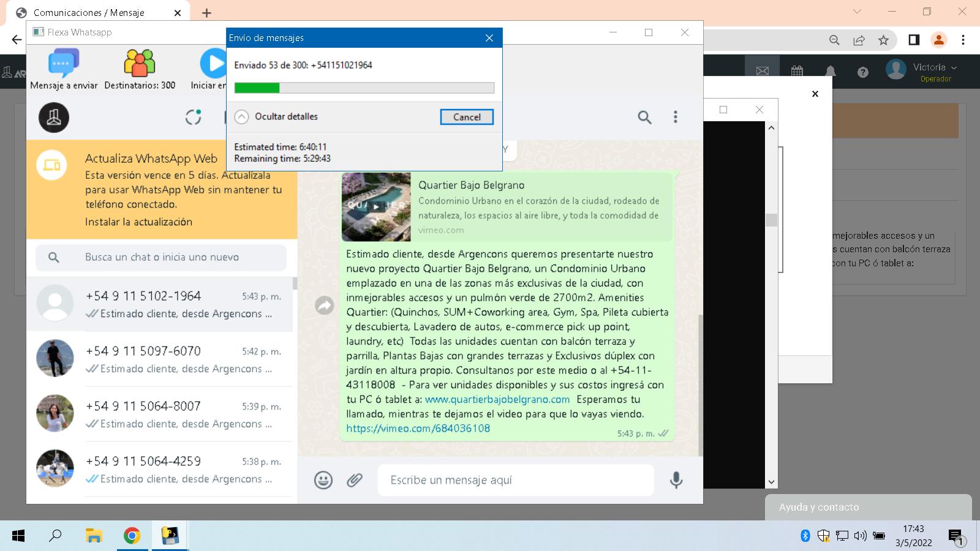Open the Bluetooth tray icon

(805, 536)
